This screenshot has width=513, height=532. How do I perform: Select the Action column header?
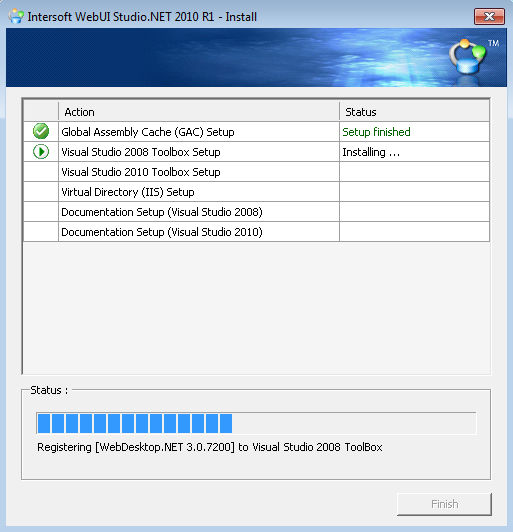199,112
